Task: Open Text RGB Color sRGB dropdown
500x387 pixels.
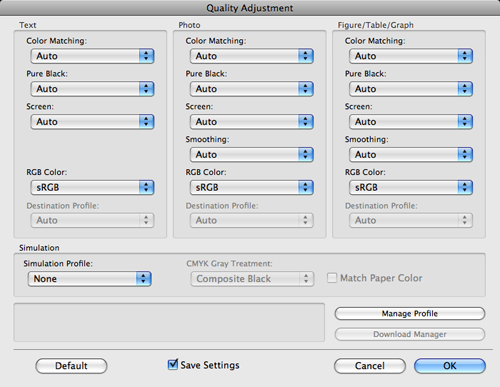Action: click(92, 187)
